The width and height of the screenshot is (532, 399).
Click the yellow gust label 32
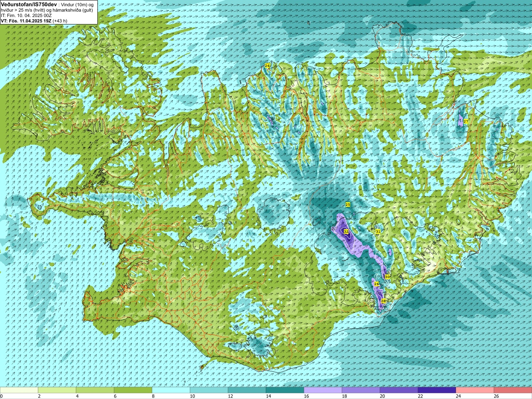point(346,232)
